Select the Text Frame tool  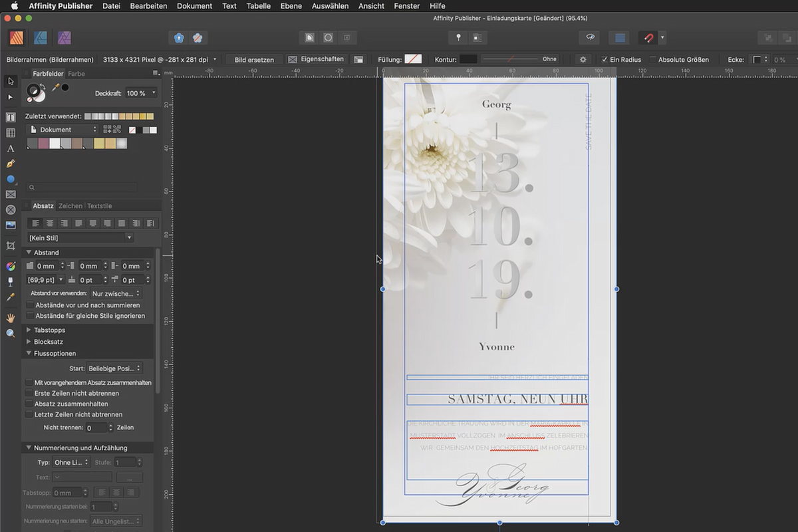pos(10,117)
